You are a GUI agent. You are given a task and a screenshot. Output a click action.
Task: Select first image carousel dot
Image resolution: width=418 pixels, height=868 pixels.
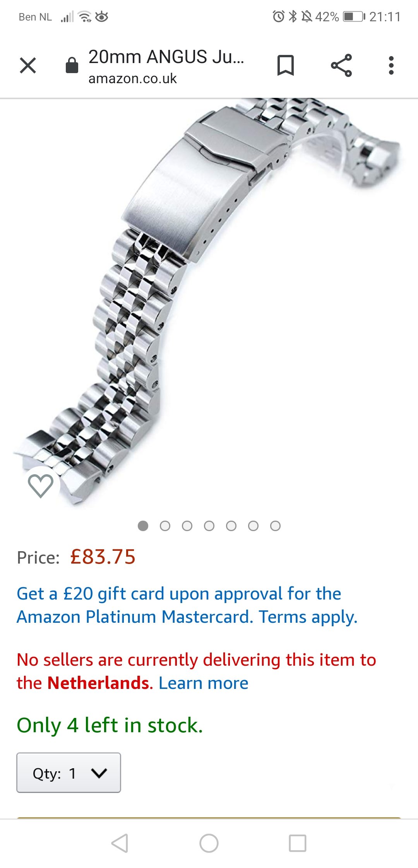tap(143, 526)
